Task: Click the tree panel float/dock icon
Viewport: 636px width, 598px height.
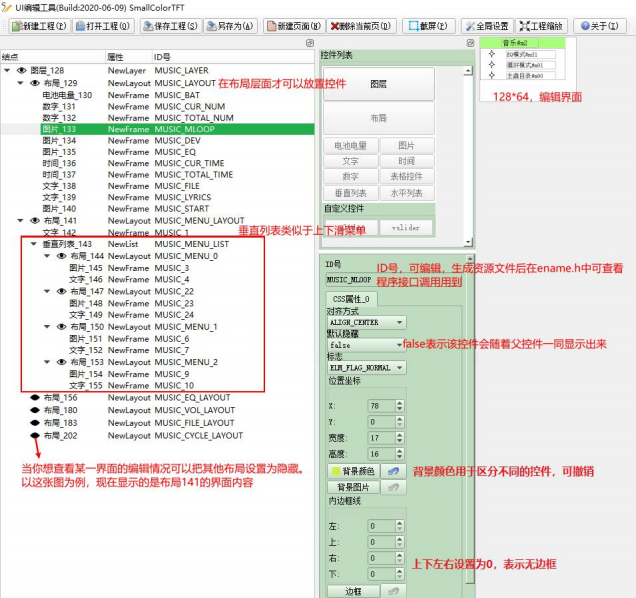Action: click(x=309, y=43)
